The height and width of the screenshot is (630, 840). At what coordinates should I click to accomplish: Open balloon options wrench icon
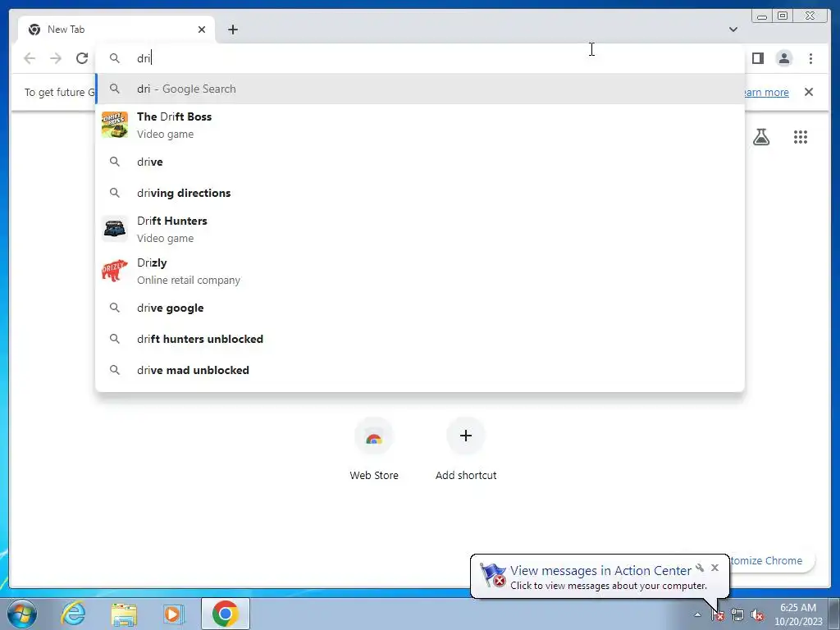point(700,568)
